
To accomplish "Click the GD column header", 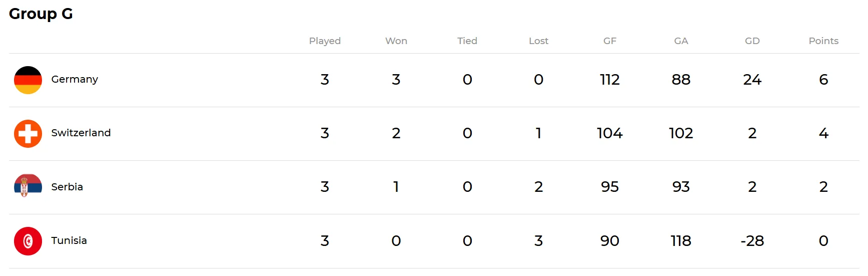I will pyautogui.click(x=752, y=41).
